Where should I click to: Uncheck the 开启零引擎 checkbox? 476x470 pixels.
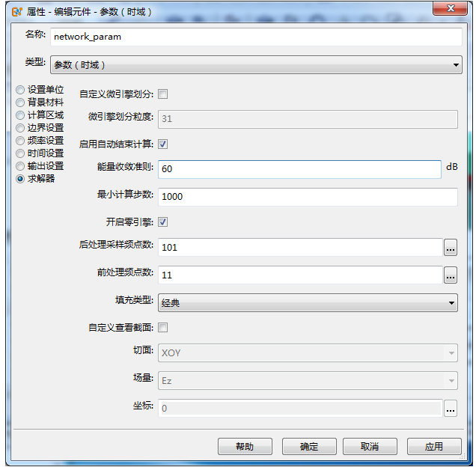tap(163, 222)
